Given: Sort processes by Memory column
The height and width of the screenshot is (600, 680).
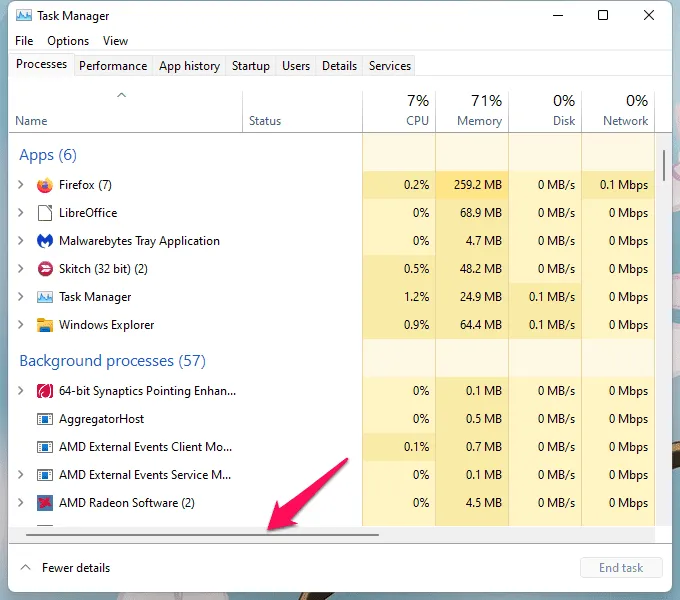Looking at the screenshot, I should pos(472,111).
